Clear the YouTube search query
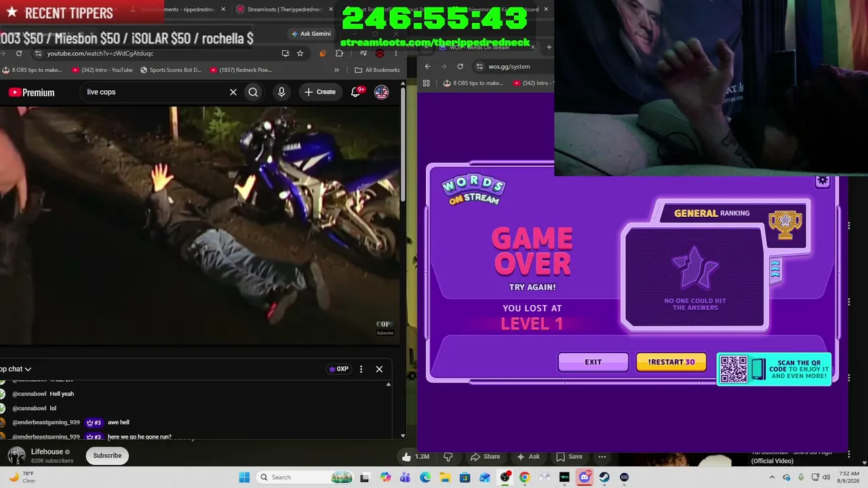Image resolution: width=868 pixels, height=488 pixels. click(233, 92)
